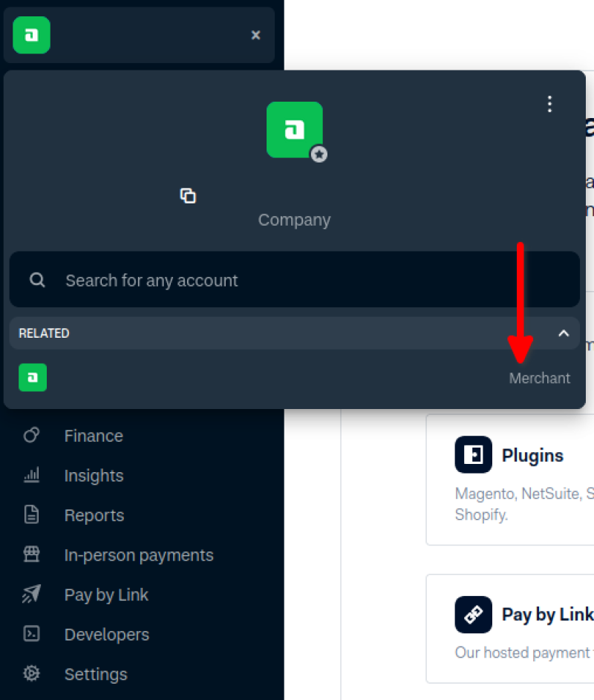Image resolution: width=594 pixels, height=700 pixels.
Task: Click the Reports document icon
Action: tap(31, 514)
